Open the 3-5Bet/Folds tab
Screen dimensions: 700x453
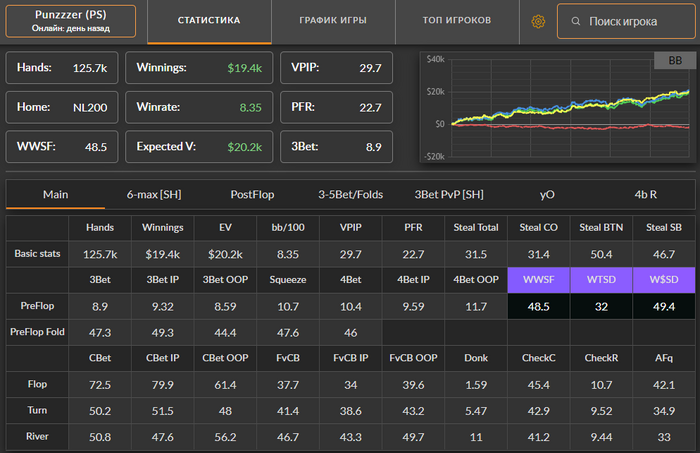click(350, 195)
